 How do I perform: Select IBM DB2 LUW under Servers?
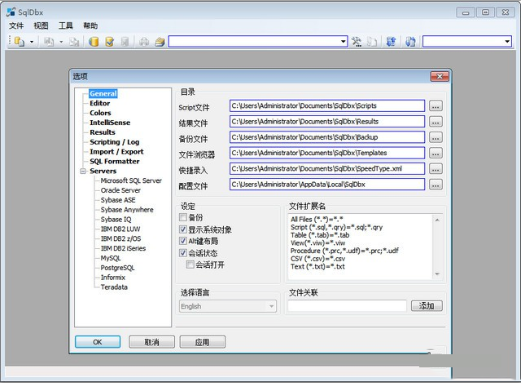tap(120, 229)
